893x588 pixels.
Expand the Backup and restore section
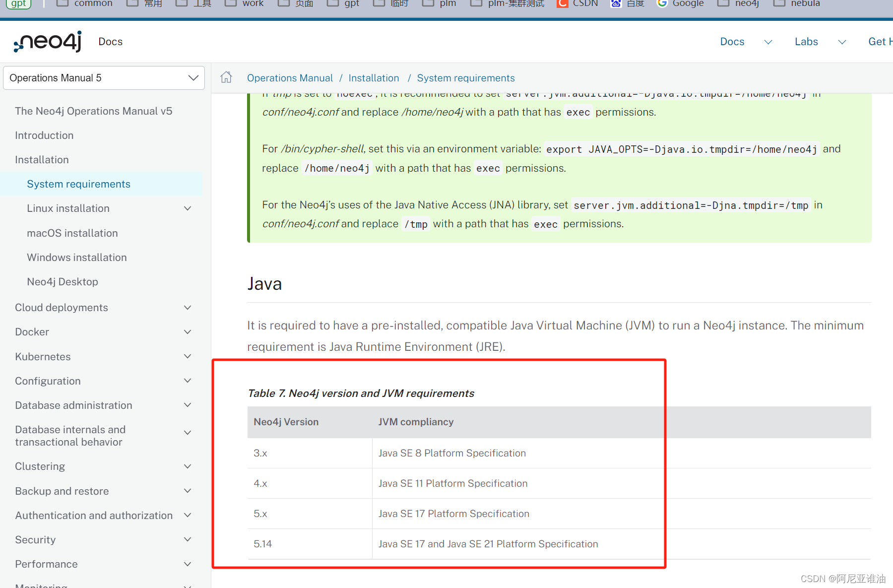pyautogui.click(x=188, y=491)
